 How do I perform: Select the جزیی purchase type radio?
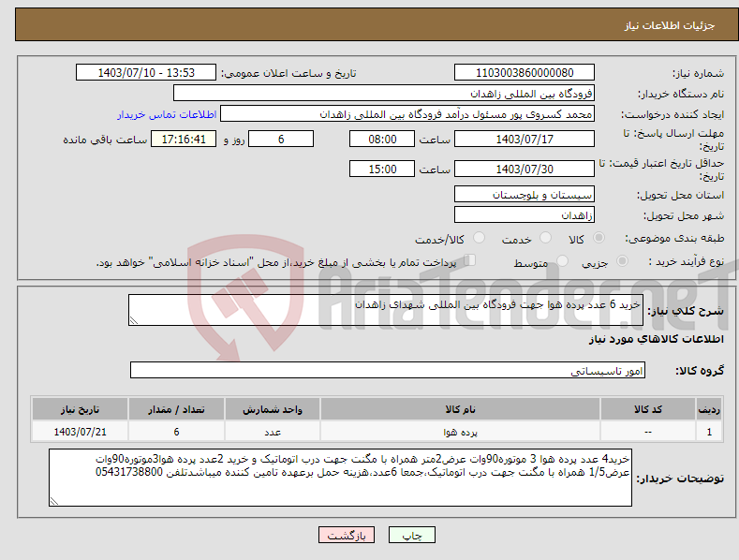coord(622,260)
